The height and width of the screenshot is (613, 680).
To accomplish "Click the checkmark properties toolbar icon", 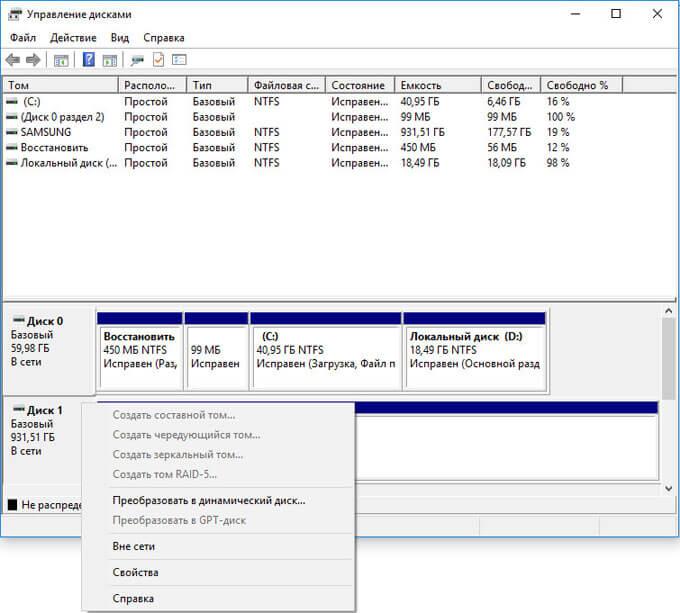I will 158,60.
